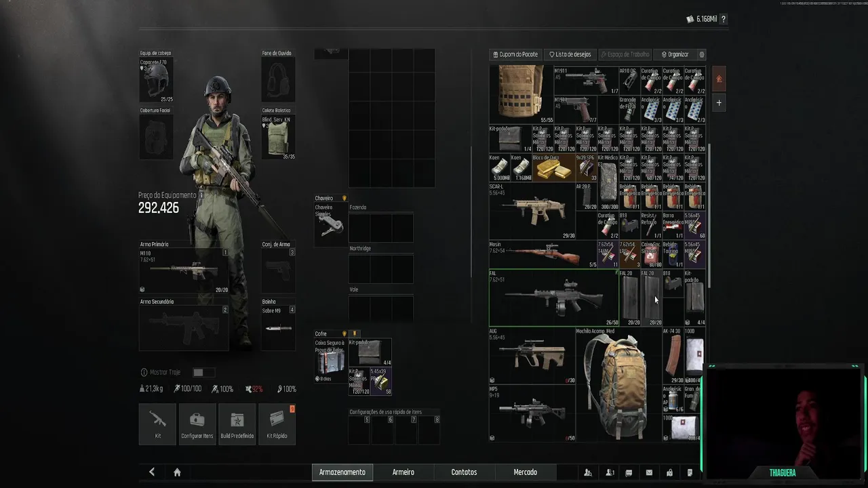868x488 pixels.
Task: Click the 6.168Mil currency balance
Action: 701,19
